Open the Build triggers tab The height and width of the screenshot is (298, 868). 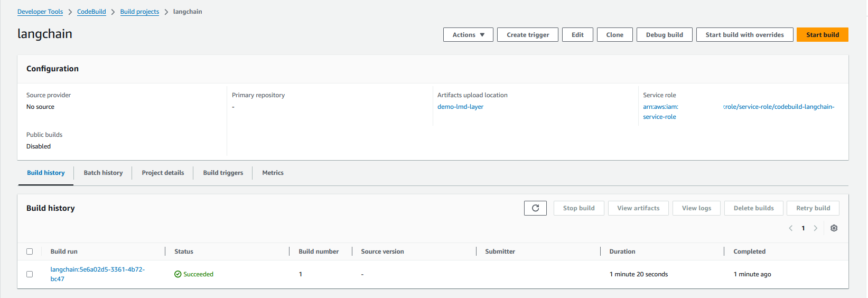223,173
